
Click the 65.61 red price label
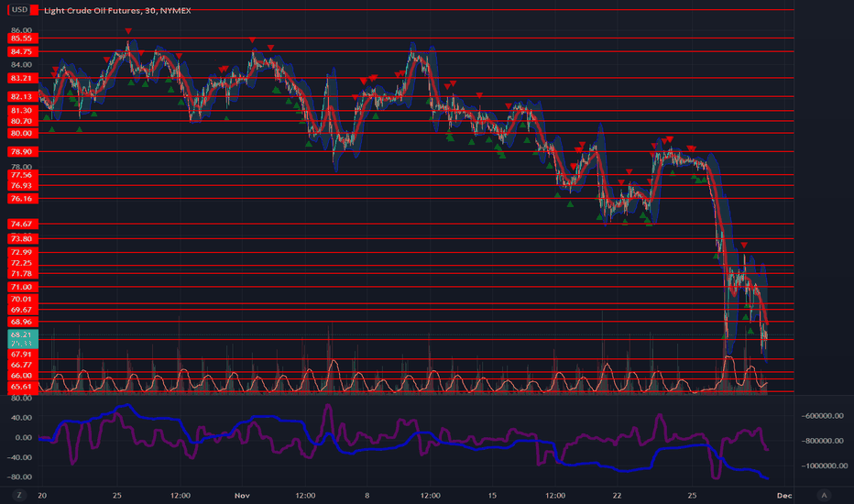tap(22, 387)
